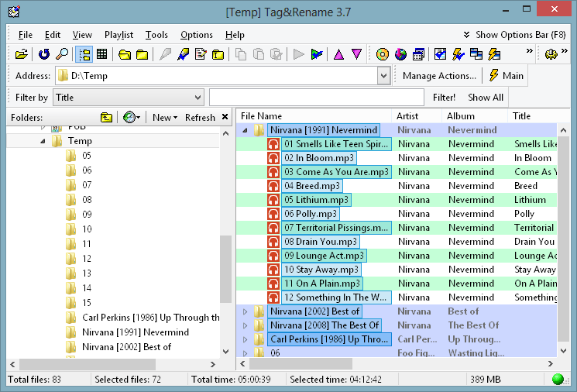
Task: Click the blue reload arrow toolbar icon
Action: coord(44,54)
